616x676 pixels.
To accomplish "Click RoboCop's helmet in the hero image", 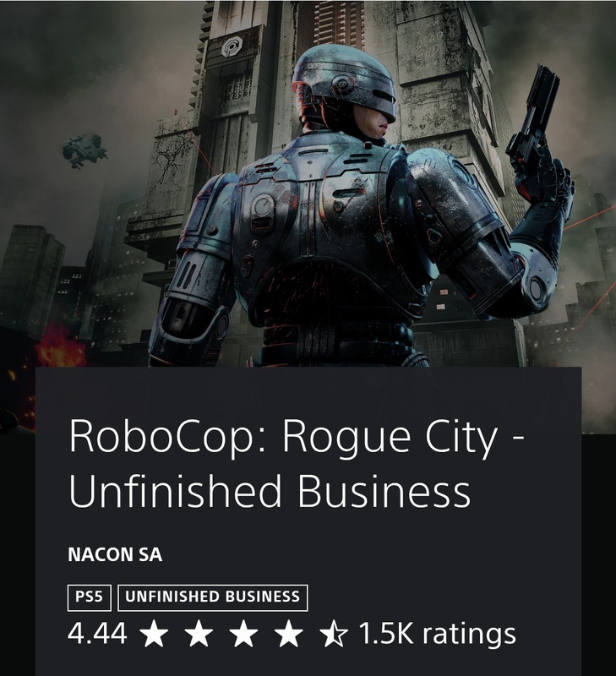I will tap(344, 82).
